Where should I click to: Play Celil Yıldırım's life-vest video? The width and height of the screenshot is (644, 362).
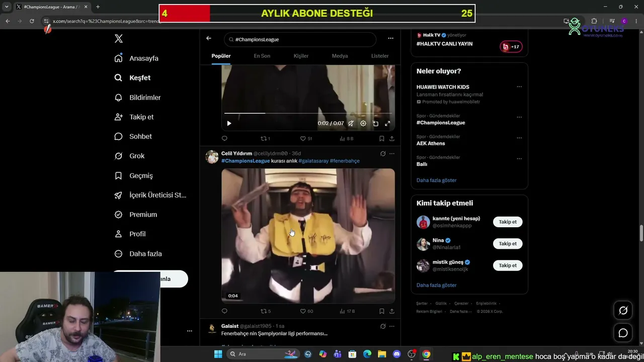308,236
